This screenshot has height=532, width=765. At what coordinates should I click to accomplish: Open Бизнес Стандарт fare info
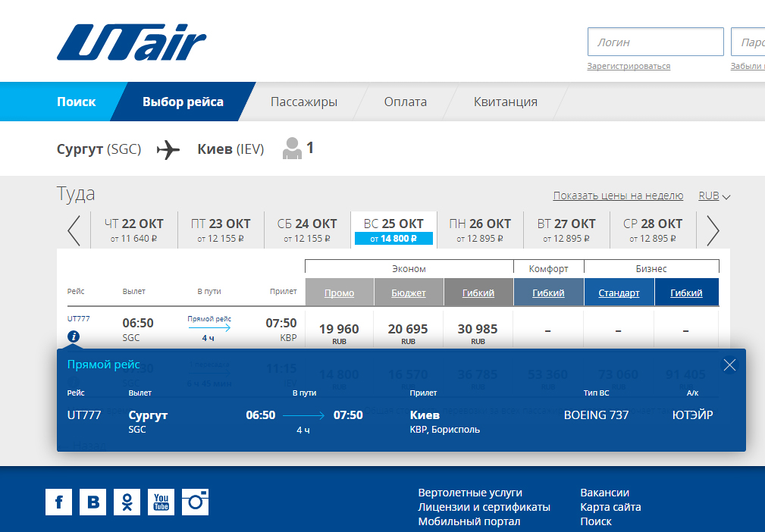619,293
